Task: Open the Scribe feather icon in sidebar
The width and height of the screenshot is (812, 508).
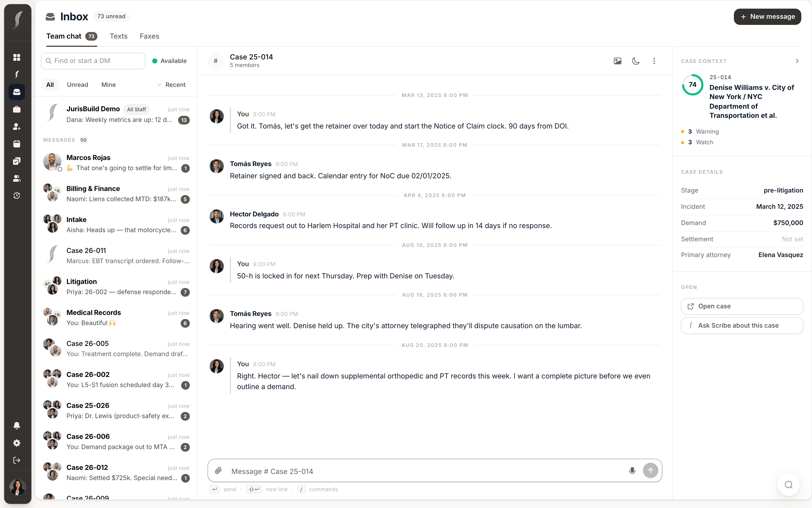Action: point(17,75)
